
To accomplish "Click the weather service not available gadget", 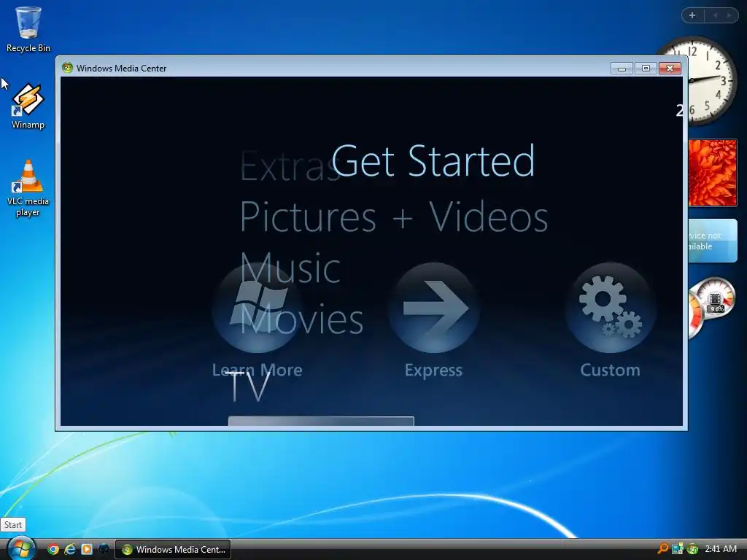I will [x=713, y=241].
